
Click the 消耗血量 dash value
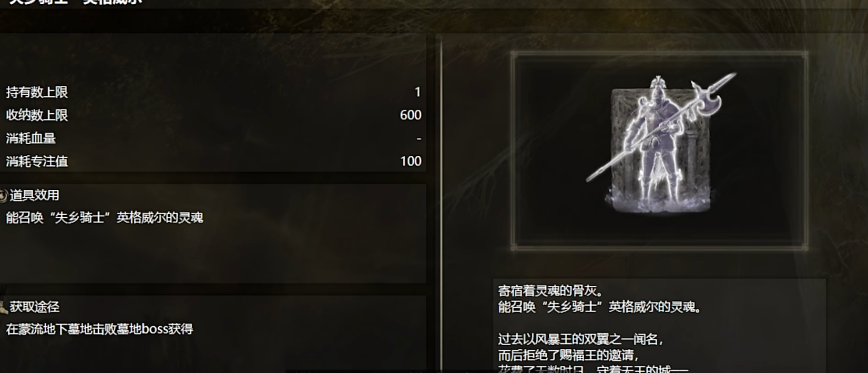coord(419,139)
